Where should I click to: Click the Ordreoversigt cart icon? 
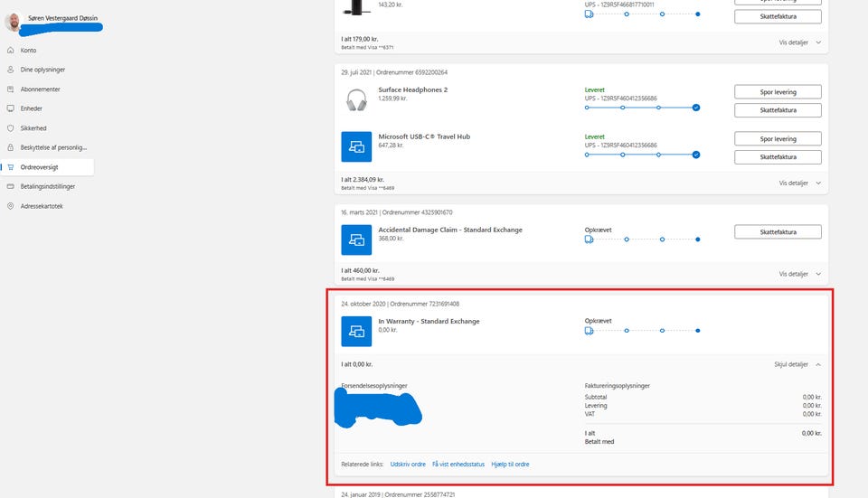pyautogui.click(x=11, y=167)
